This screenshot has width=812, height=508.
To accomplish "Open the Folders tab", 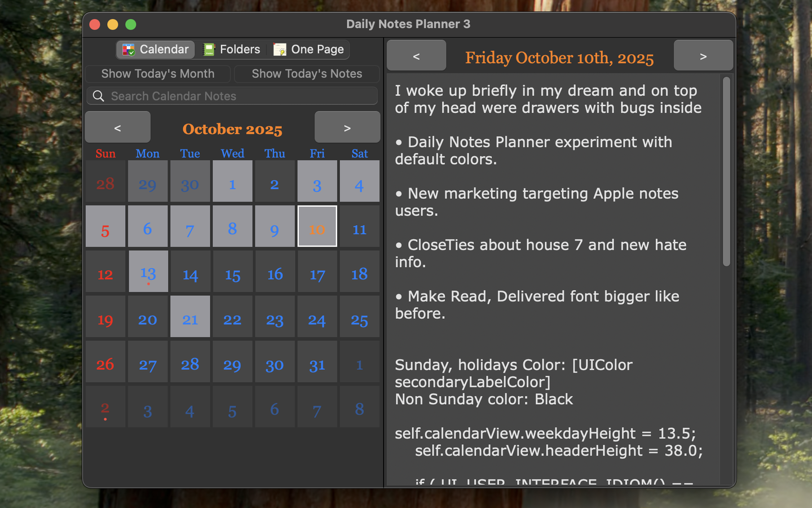I will coord(232,50).
